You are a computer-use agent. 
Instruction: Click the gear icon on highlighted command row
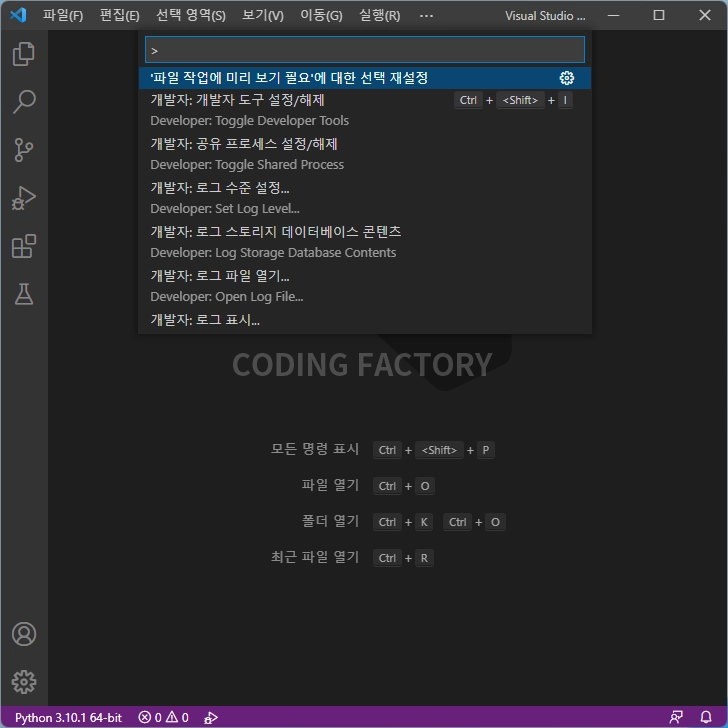tap(566, 78)
